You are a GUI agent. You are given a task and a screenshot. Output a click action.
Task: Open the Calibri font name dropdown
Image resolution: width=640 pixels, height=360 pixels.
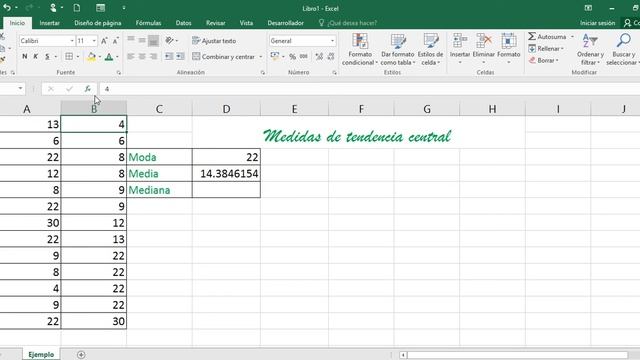72,41
